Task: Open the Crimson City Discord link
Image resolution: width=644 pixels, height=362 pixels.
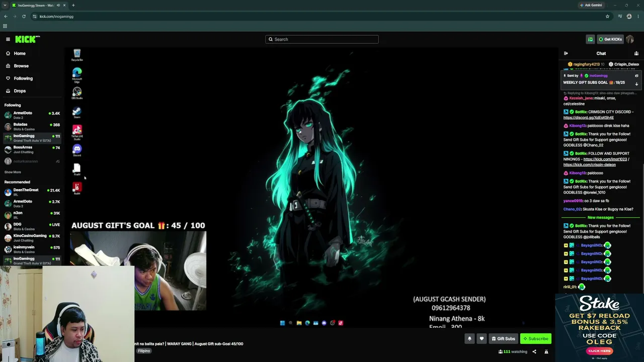Action: (589, 118)
